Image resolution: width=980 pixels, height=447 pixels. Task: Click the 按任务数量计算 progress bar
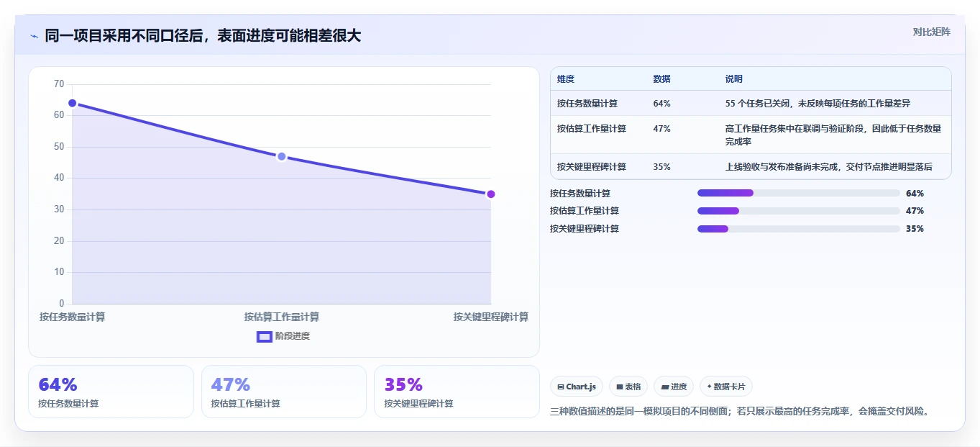click(x=798, y=193)
